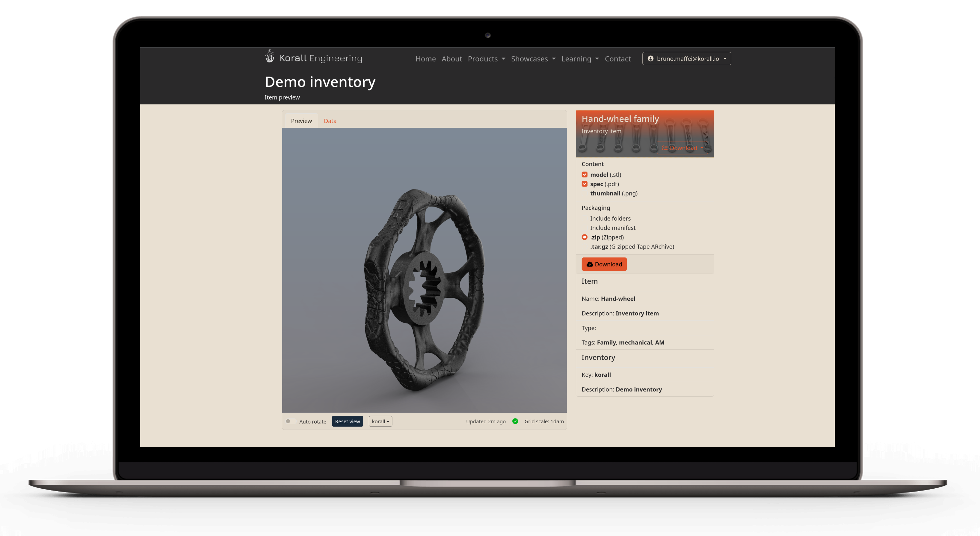Click the user account avatar icon
The height and width of the screenshot is (536, 980).
650,59
